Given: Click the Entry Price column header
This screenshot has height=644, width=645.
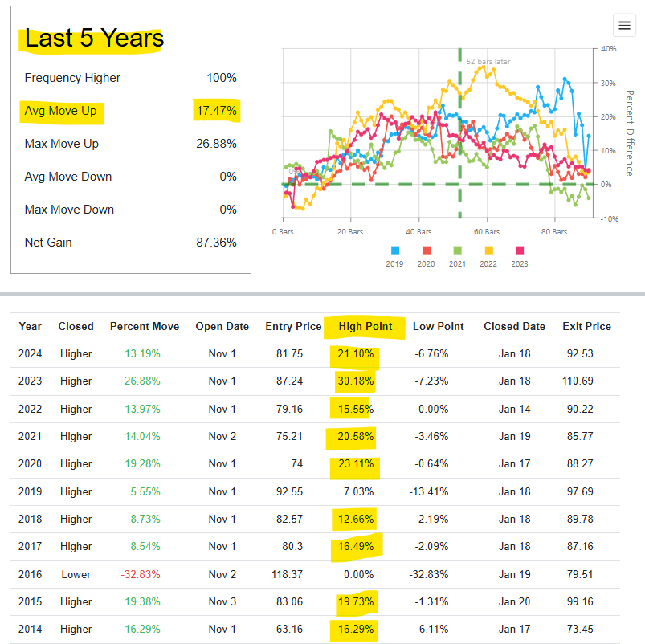Looking at the screenshot, I should [293, 326].
